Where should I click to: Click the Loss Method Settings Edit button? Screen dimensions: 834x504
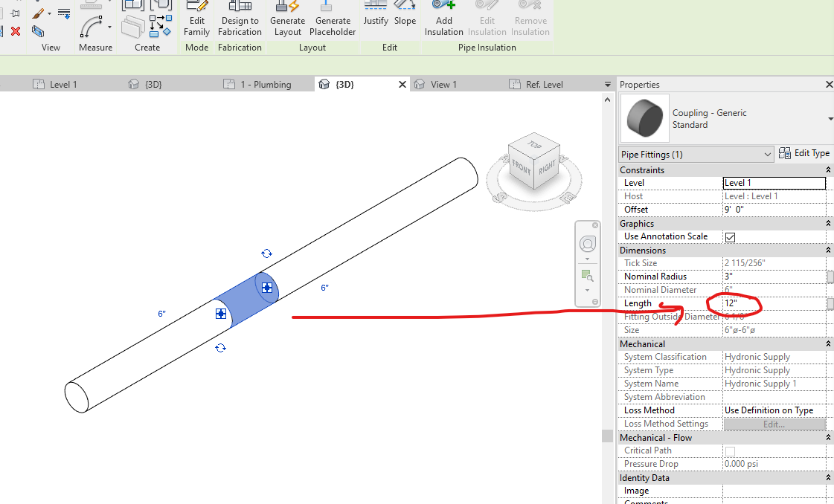click(x=774, y=424)
